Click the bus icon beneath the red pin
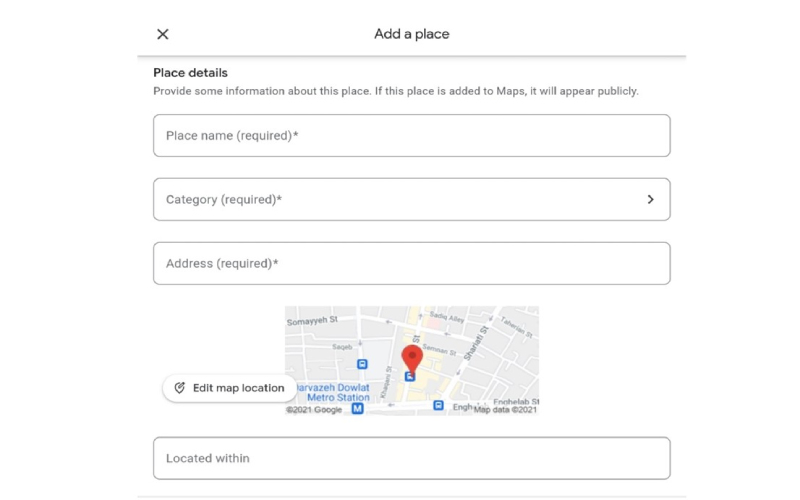 pos(410,376)
